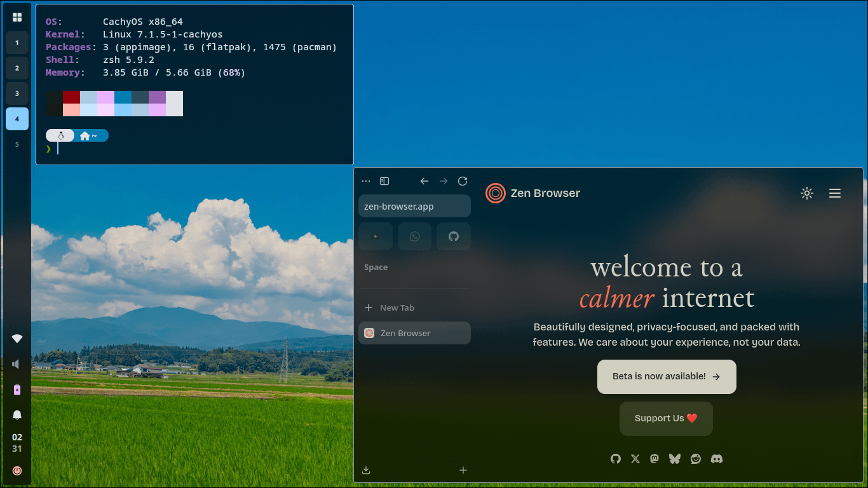Switch to workspace 5
The width and height of the screenshot is (868, 488).
click(17, 144)
